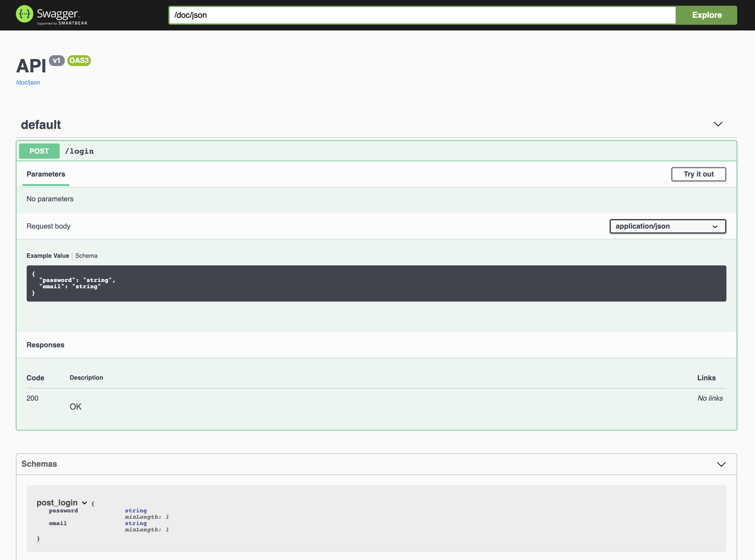Screen dimensions: 755x560
Task: Click the Request body label
Action: [49, 226]
